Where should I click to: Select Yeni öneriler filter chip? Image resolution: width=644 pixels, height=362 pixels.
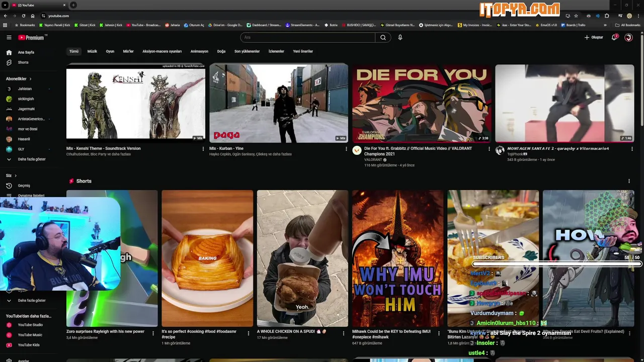pos(303,51)
